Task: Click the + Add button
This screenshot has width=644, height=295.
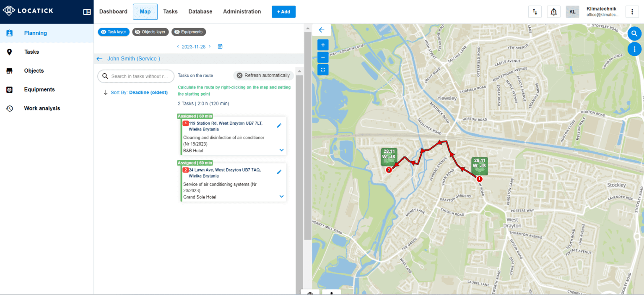Action: pos(283,11)
